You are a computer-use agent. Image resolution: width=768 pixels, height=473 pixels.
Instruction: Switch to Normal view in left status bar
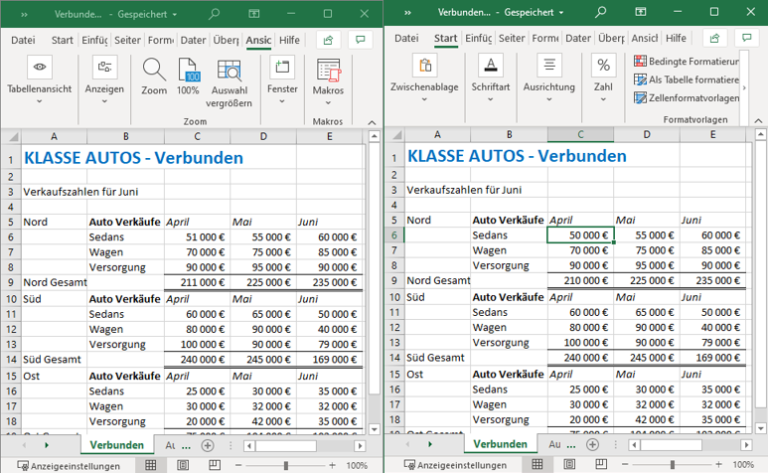click(150, 465)
